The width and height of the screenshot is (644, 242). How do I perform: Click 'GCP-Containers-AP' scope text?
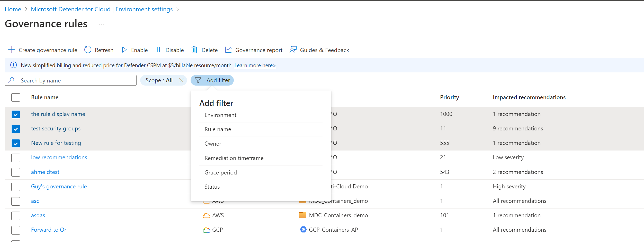coord(333,230)
